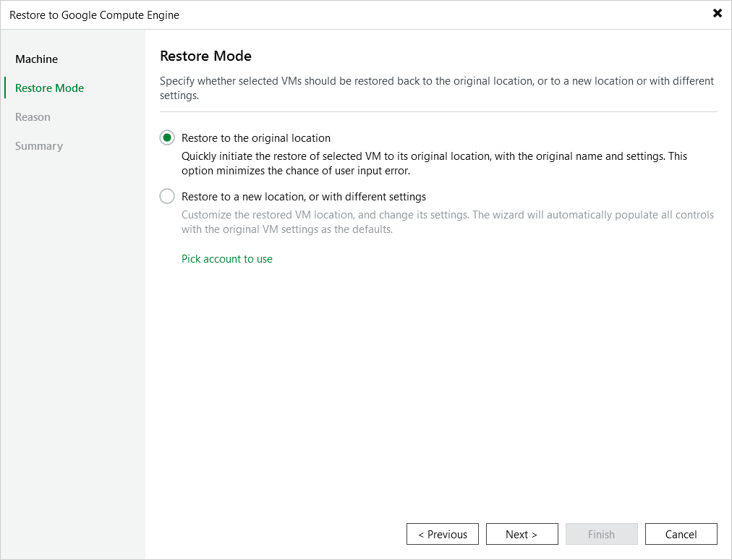Close the Restore to Google Compute Engine dialog
Screen dimensions: 732x560
(x=718, y=13)
